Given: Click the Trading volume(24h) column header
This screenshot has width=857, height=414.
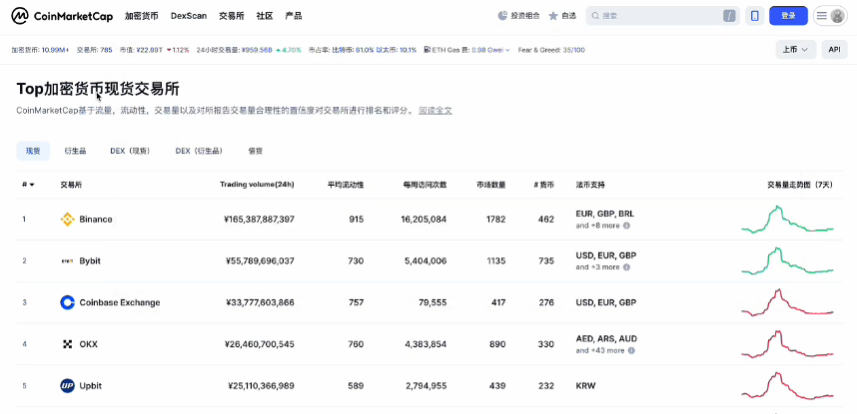Looking at the screenshot, I should click(257, 185).
